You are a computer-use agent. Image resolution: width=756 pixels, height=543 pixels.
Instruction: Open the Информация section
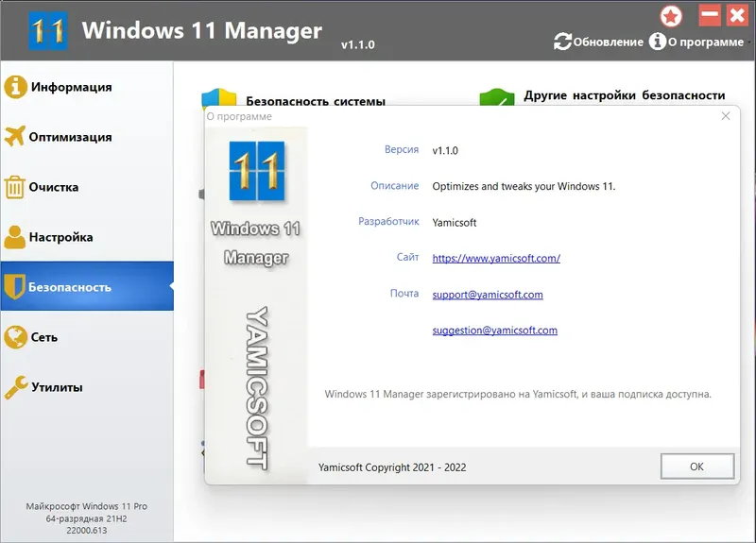click(x=87, y=87)
